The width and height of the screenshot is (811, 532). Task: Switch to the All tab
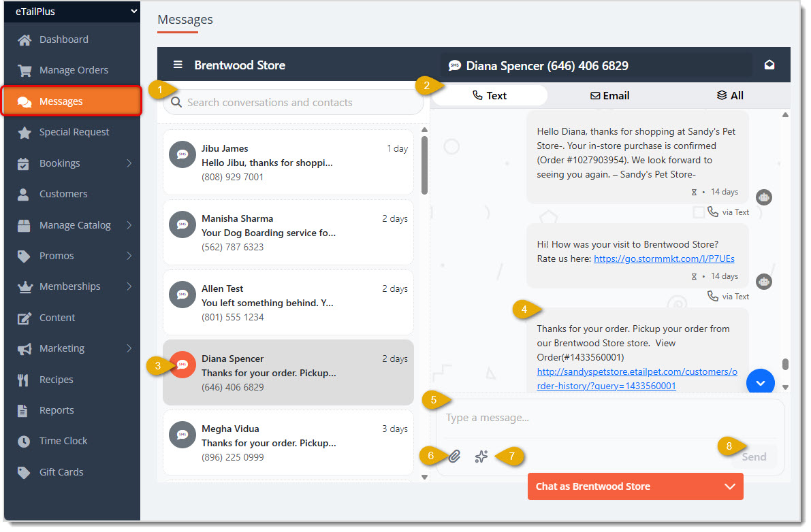click(730, 95)
